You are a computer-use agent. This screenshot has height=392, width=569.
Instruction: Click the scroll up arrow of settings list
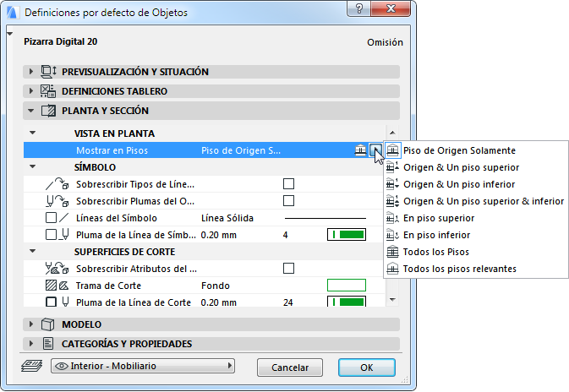coord(392,133)
